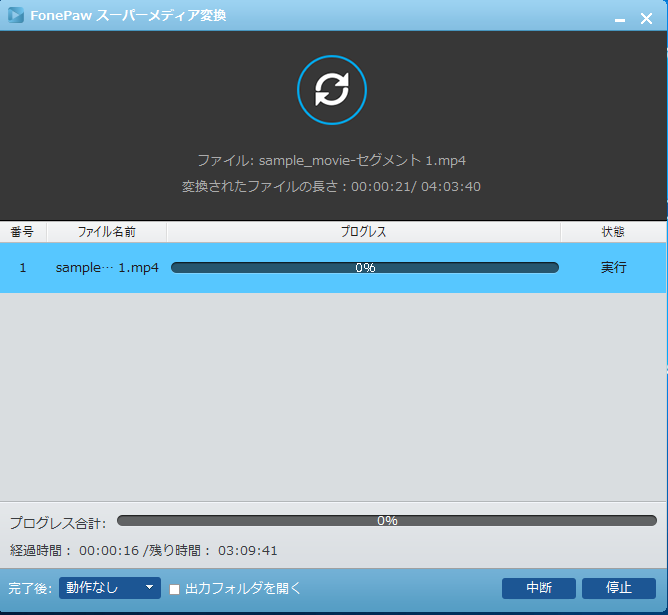Screen dimensions: 668x615
Task: Click row number 1 cell
Action: click(x=23, y=268)
